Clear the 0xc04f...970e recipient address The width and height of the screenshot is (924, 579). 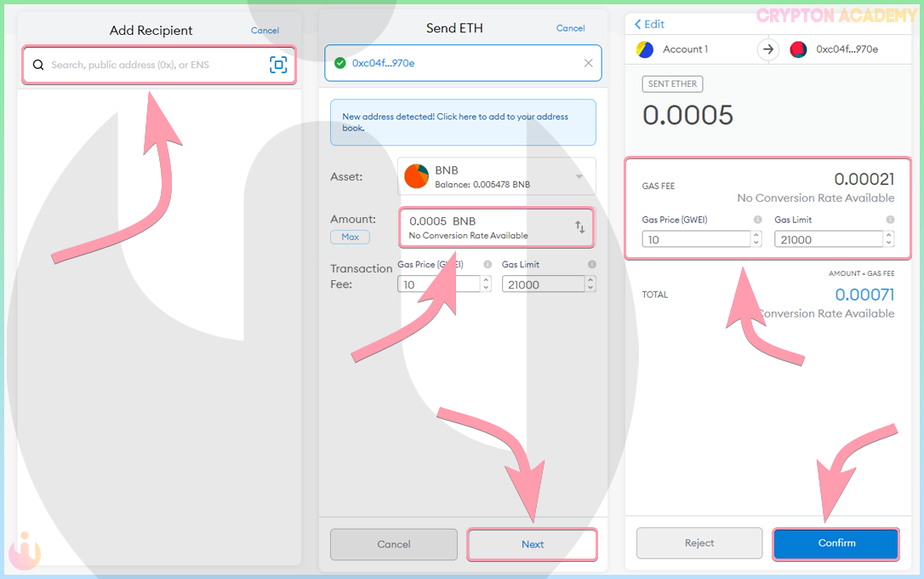[x=588, y=63]
